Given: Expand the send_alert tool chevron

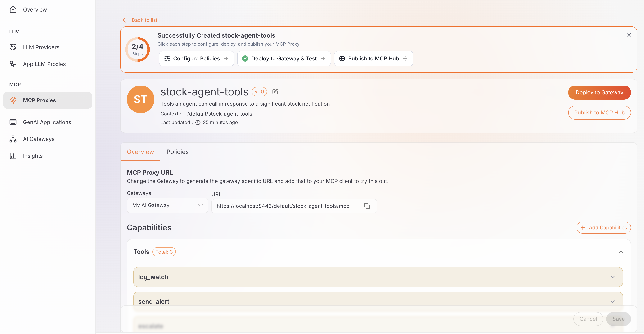Looking at the screenshot, I should 612,301.
